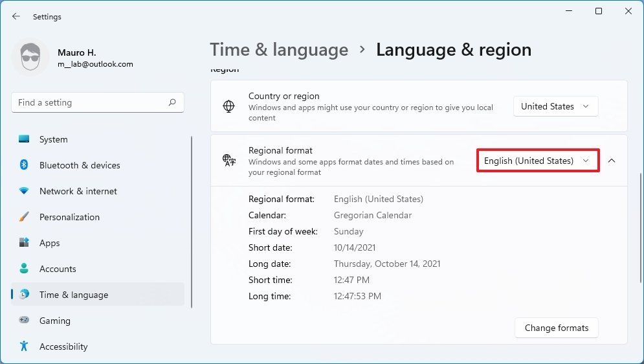Navigate to Time & language breadcrumb
The width and height of the screenshot is (644, 364).
279,50
